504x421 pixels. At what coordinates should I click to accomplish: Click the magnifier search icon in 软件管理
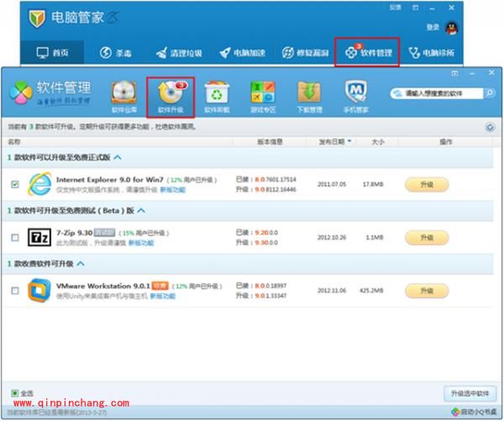(x=490, y=93)
